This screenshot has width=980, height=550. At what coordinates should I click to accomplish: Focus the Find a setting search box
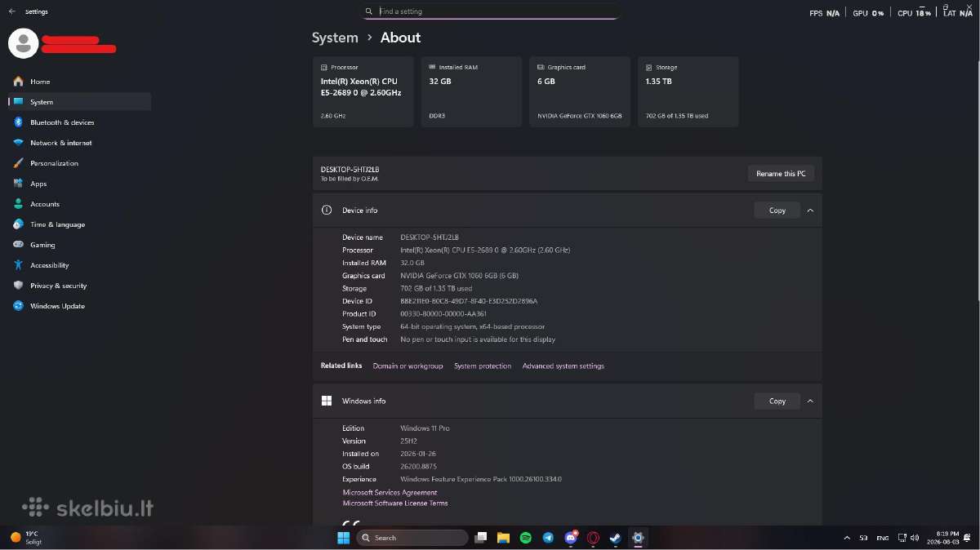click(492, 11)
